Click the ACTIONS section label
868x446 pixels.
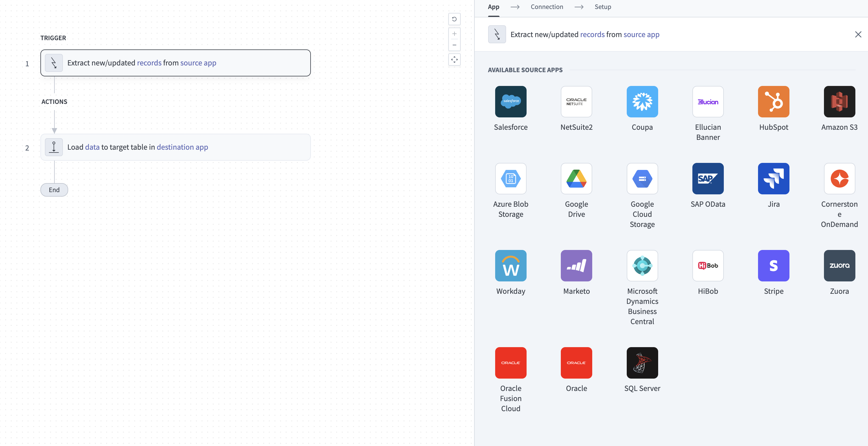pos(54,102)
